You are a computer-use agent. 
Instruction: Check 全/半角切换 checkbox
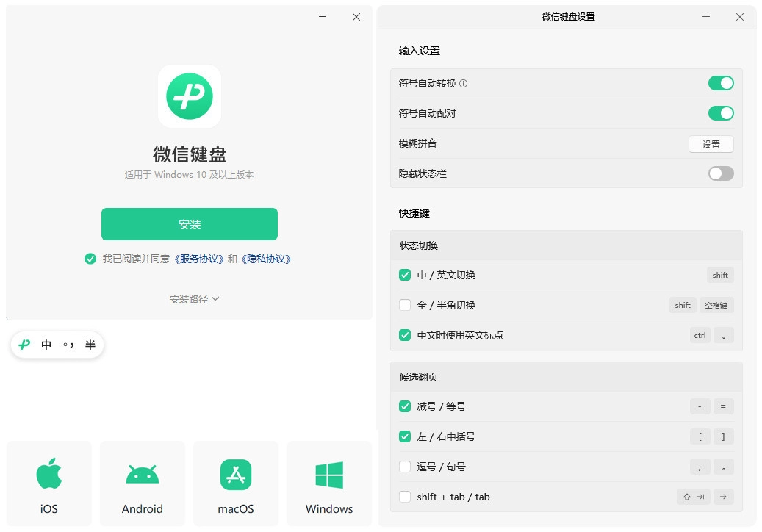(405, 305)
